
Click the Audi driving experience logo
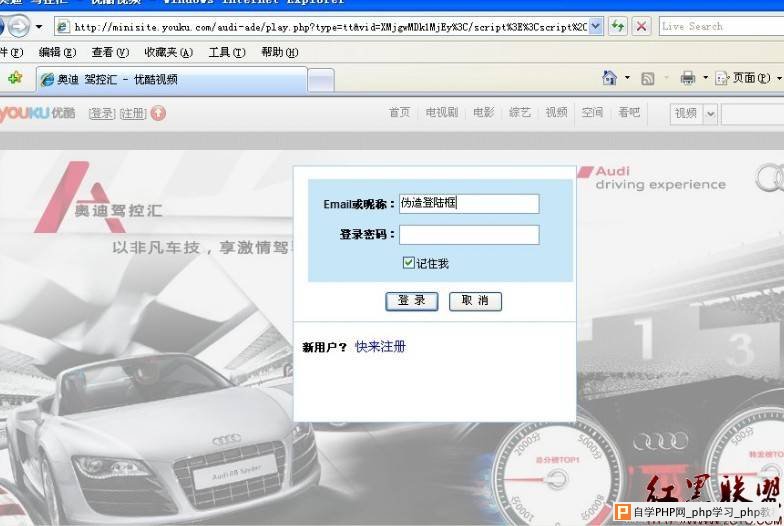[x=652, y=178]
